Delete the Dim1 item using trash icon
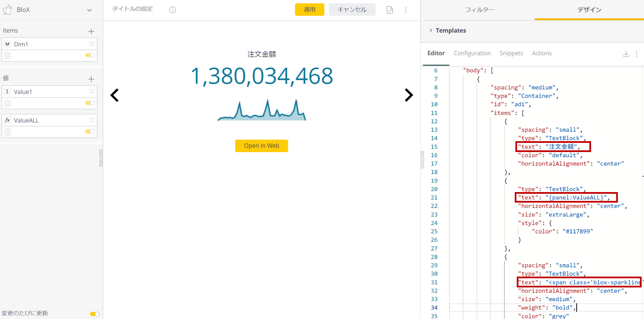Viewport: 644px width, 319px height. (8, 56)
